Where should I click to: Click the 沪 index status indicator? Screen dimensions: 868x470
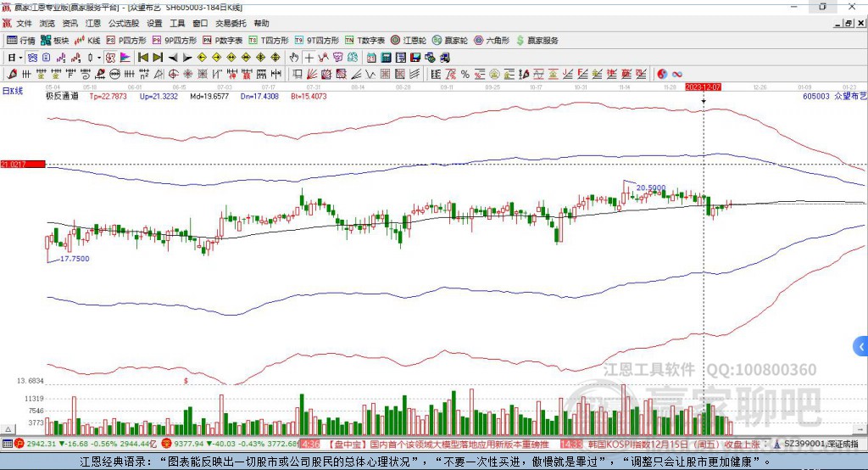tap(19, 444)
